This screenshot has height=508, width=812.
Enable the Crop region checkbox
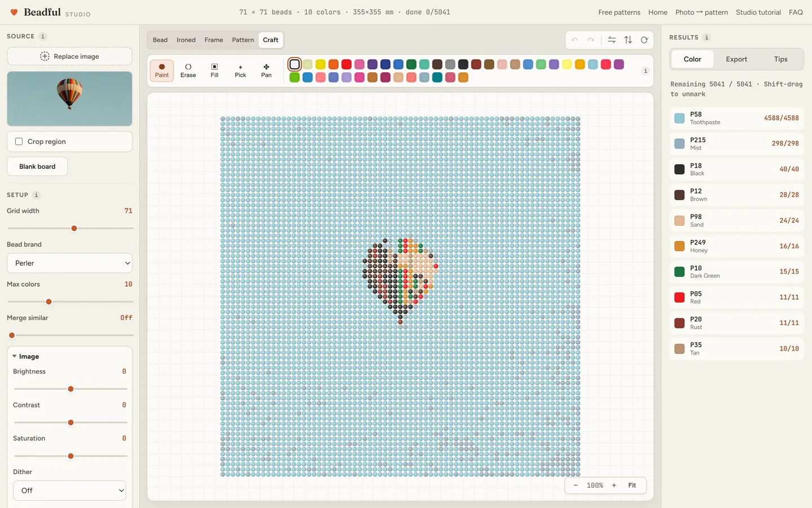coord(19,142)
